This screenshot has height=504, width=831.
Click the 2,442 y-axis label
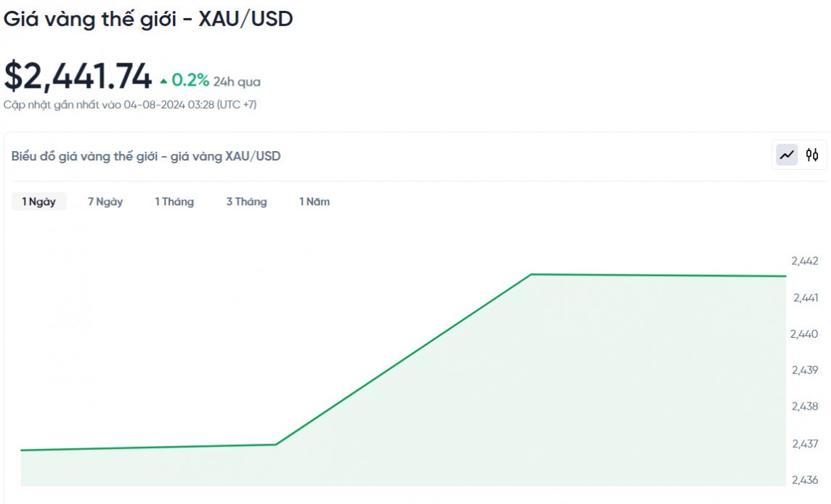pyautogui.click(x=804, y=261)
